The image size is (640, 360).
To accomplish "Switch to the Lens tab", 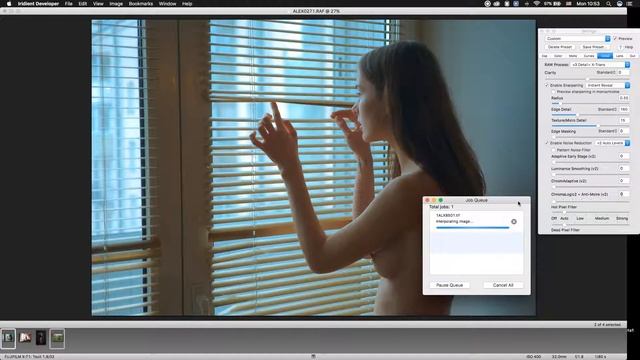I will coord(620,56).
